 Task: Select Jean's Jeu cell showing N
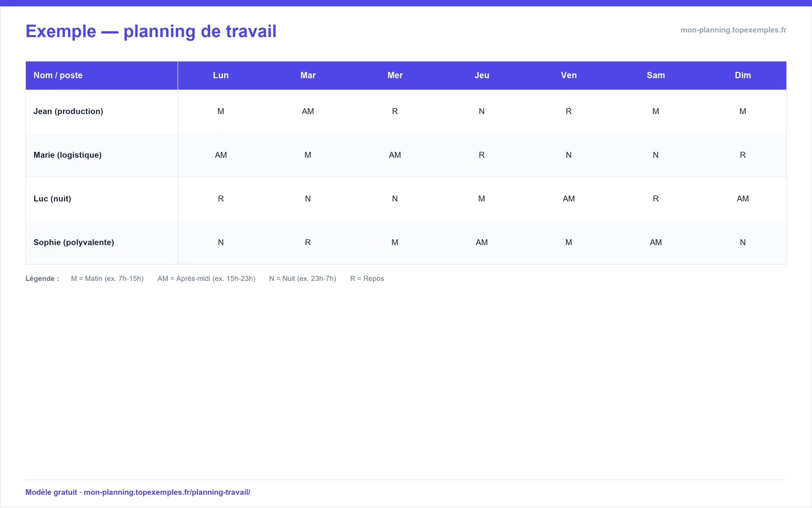pos(482,111)
